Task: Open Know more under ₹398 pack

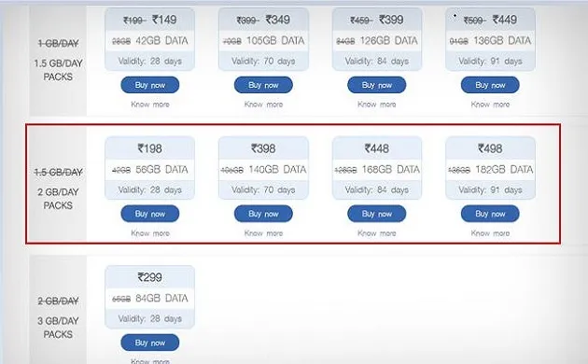Action: click(263, 233)
